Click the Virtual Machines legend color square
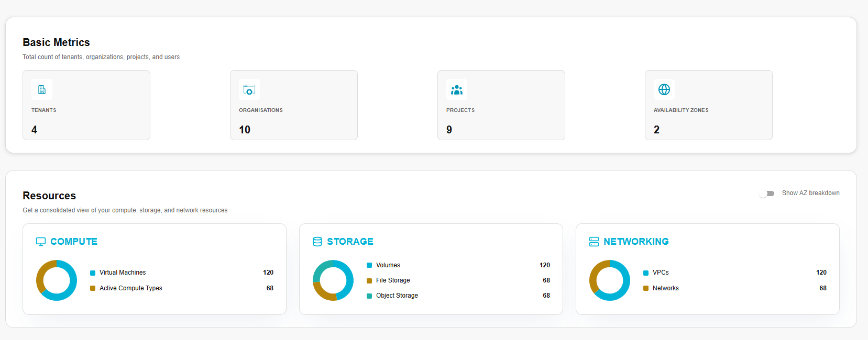The height and width of the screenshot is (340, 868). point(93,273)
